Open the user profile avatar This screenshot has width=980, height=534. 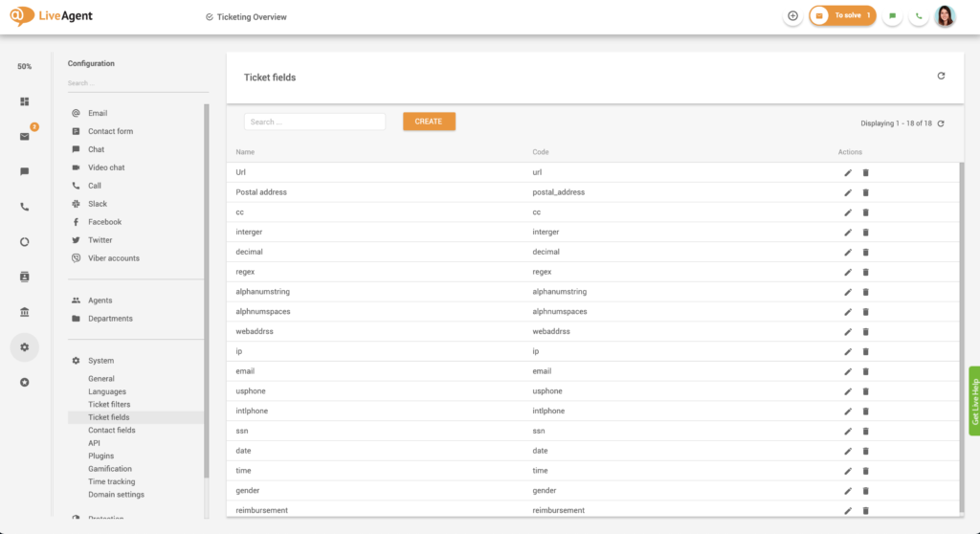(x=945, y=16)
